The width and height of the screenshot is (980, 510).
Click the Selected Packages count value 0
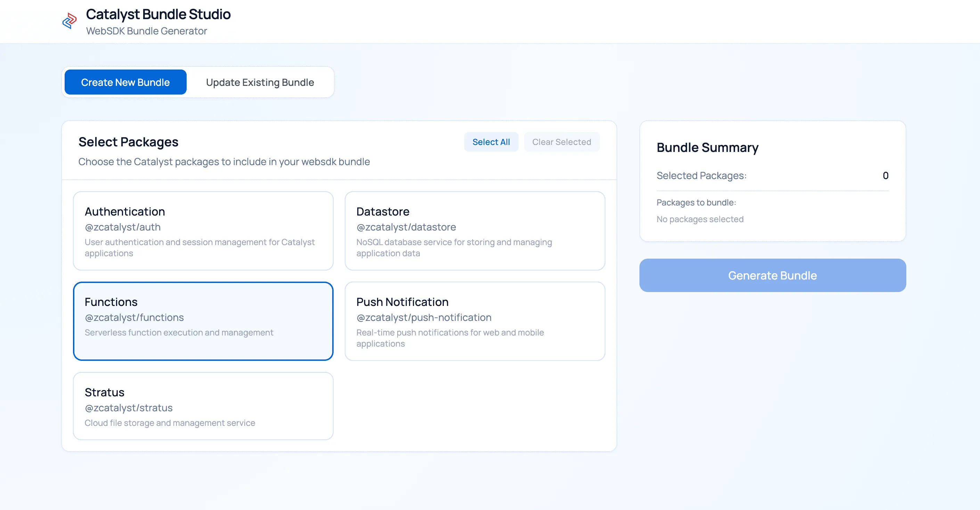pos(886,176)
